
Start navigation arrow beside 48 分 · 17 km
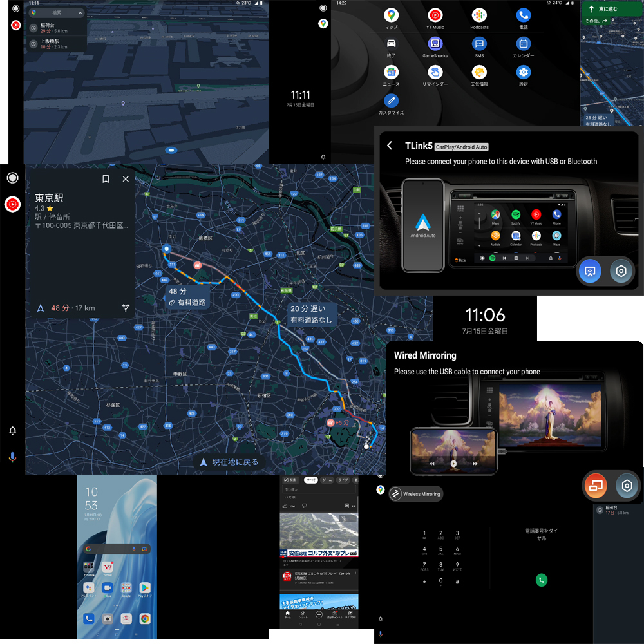41,308
